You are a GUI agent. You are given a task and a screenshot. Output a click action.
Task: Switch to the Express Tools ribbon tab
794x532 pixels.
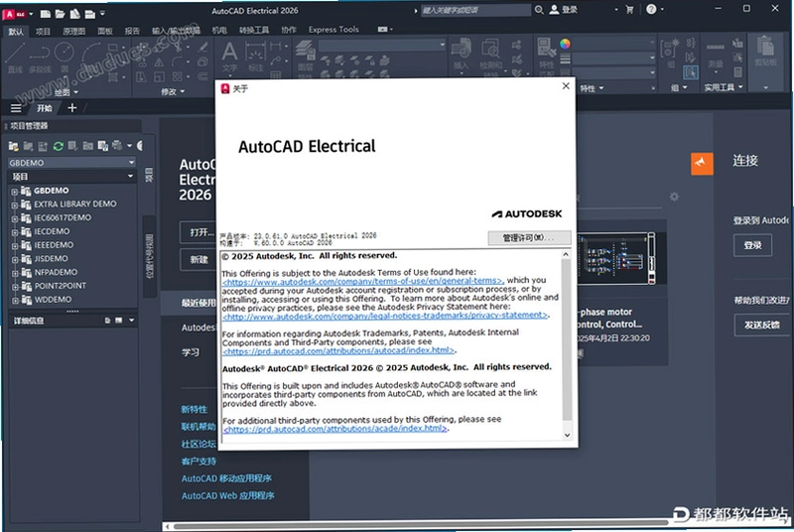(x=333, y=30)
